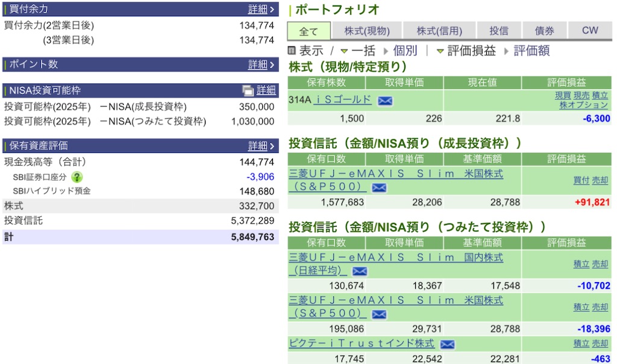Click mail icon beside S&P500 成長投資枠 fund
The height and width of the screenshot is (364, 617).
coord(379,187)
